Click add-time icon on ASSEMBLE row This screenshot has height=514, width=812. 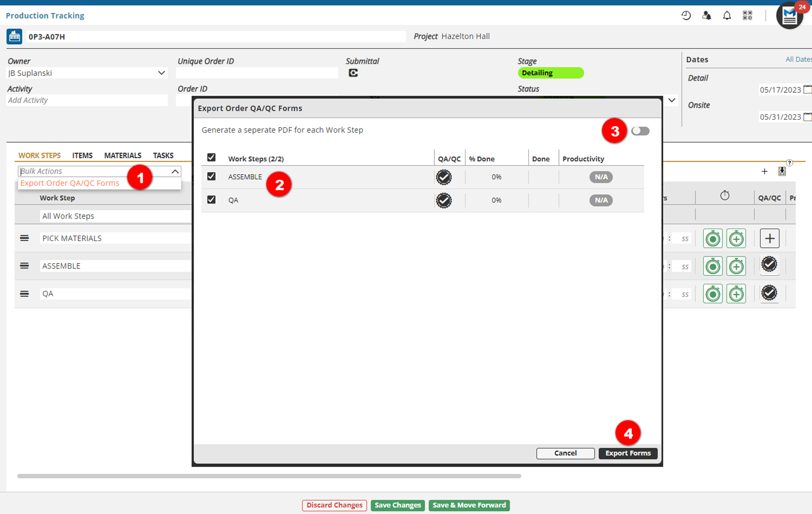click(736, 266)
